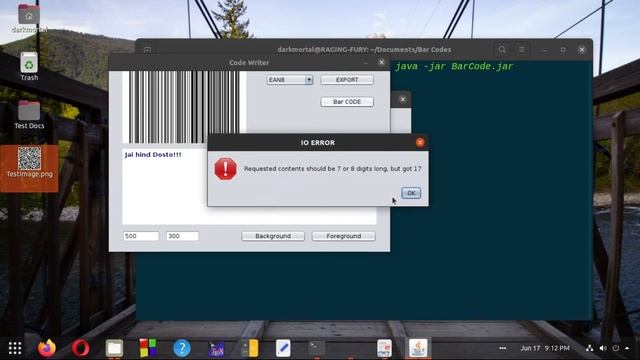The width and height of the screenshot is (640, 360).
Task: Click the red error exclamation icon
Action: click(226, 169)
